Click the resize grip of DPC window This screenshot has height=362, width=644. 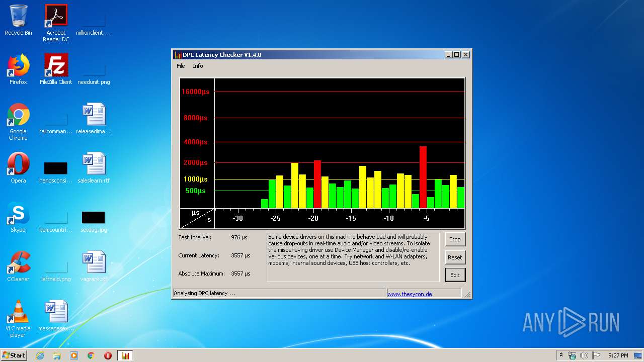pyautogui.click(x=467, y=294)
